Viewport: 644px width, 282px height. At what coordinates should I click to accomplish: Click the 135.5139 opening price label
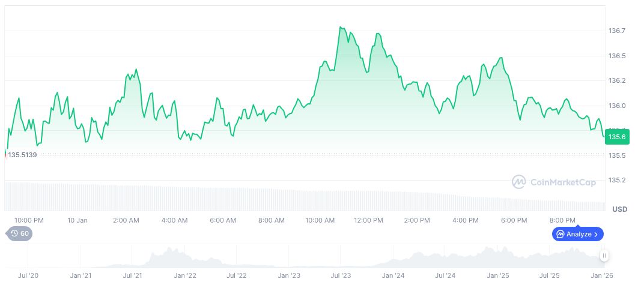(x=22, y=155)
